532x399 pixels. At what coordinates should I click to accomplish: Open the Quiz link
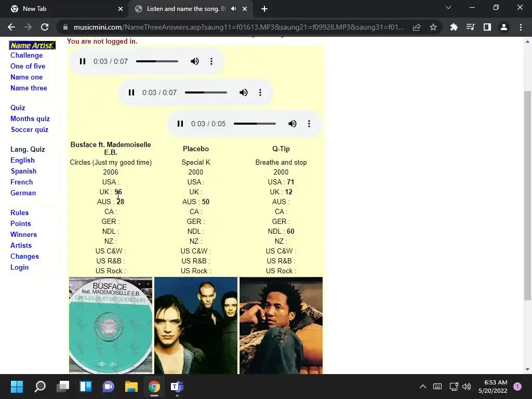18,108
